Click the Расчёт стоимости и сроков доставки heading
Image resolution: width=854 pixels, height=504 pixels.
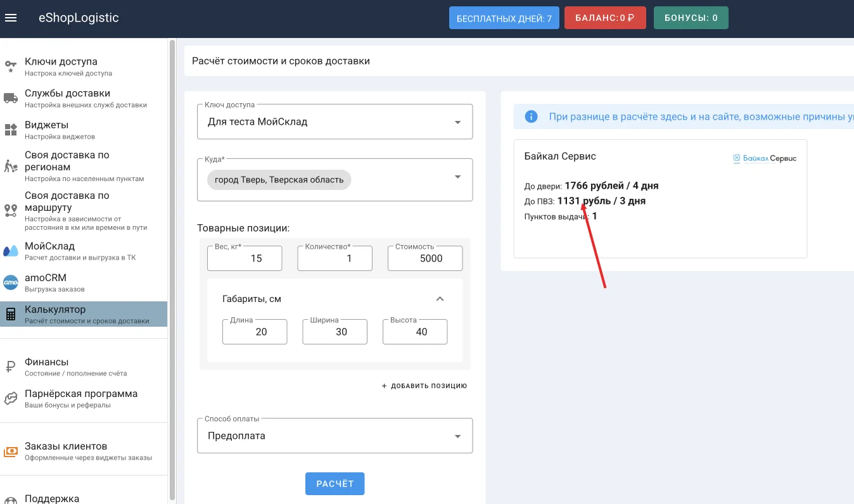[281, 61]
